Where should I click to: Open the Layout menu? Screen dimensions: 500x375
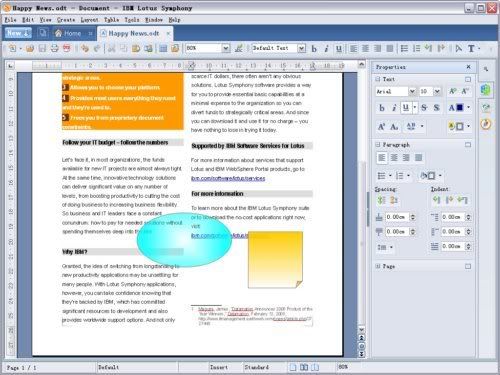(89, 20)
